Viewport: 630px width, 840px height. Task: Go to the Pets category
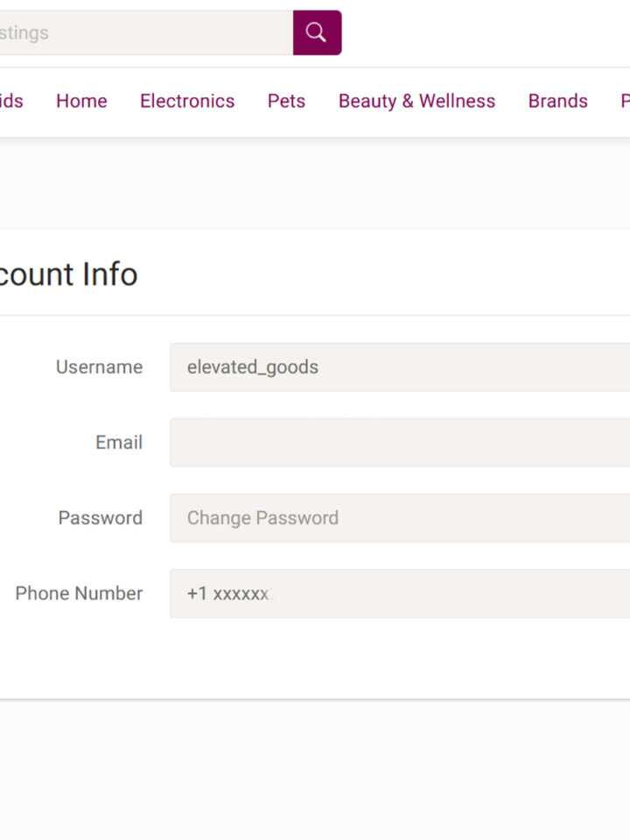tap(286, 101)
